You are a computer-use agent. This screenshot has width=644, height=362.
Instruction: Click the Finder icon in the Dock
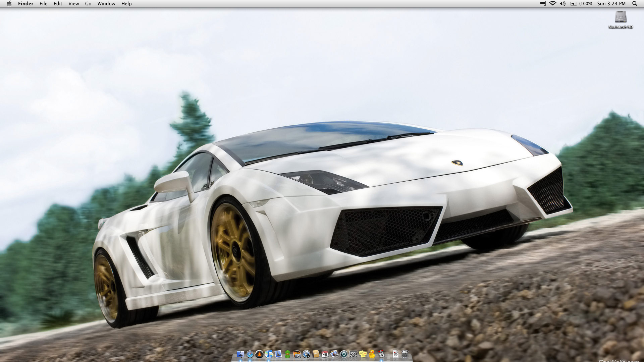(240, 354)
